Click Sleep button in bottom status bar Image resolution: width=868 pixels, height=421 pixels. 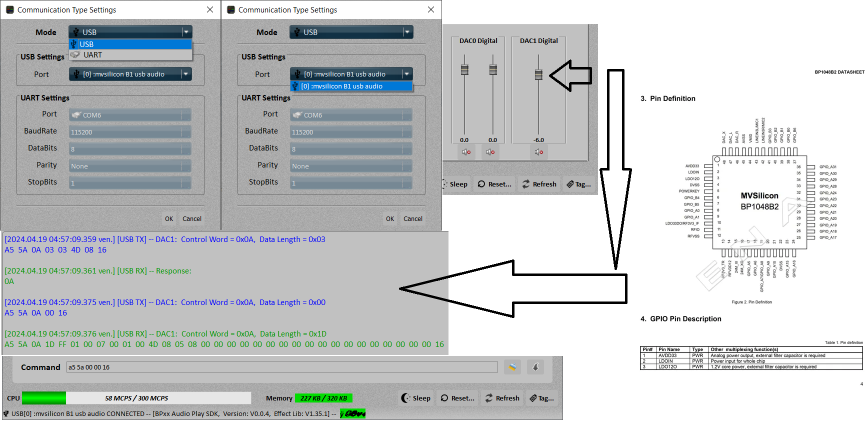click(416, 398)
